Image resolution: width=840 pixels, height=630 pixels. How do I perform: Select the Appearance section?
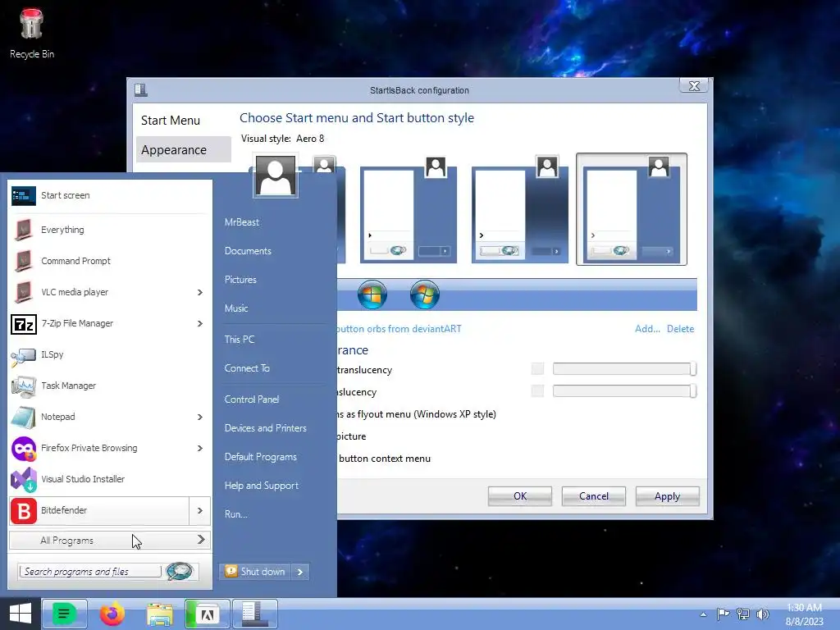(x=183, y=149)
